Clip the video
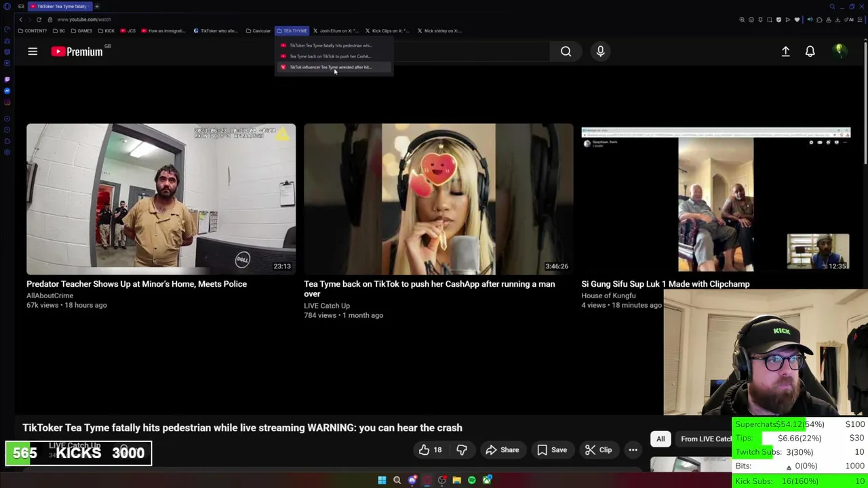868x488 pixels. pyautogui.click(x=598, y=450)
